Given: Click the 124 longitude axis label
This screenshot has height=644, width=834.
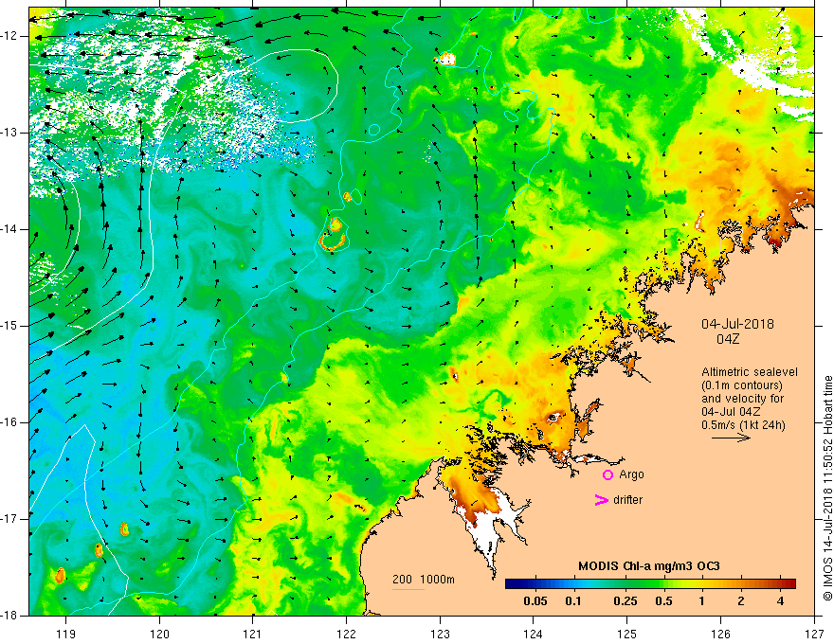Looking at the screenshot, I should 534,635.
